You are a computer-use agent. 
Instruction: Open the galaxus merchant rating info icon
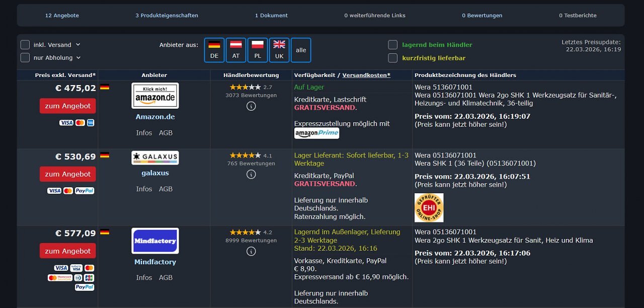(x=251, y=174)
